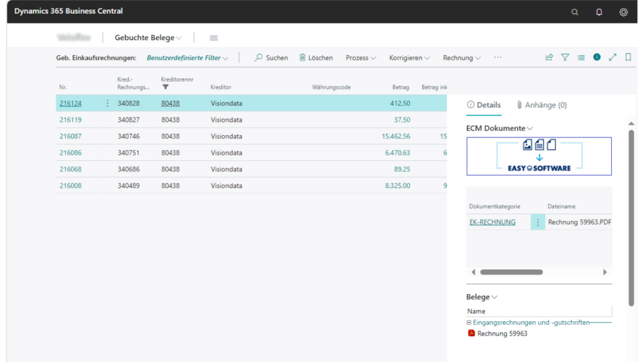
Task: Open the hamburger menu next to Gebuchte Belege
Action: (214, 38)
